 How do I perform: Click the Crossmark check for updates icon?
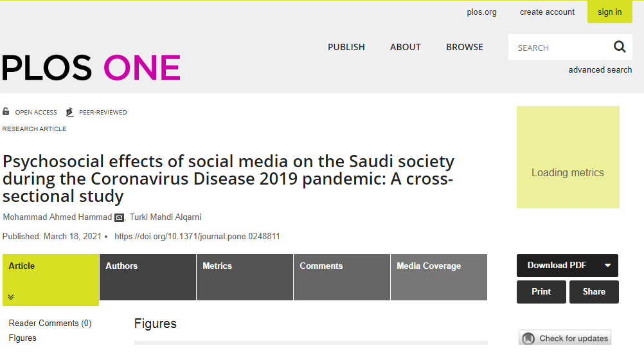528,338
